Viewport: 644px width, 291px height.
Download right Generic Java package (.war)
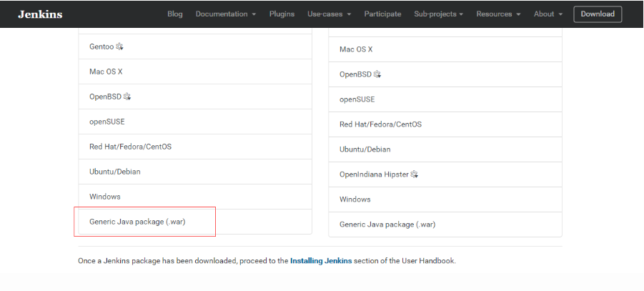[445, 225]
